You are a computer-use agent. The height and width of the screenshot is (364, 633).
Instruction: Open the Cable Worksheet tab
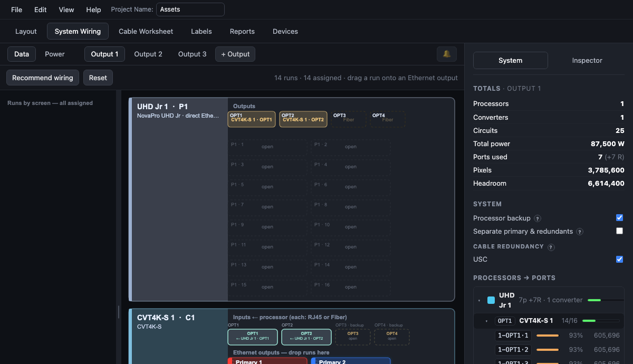146,31
